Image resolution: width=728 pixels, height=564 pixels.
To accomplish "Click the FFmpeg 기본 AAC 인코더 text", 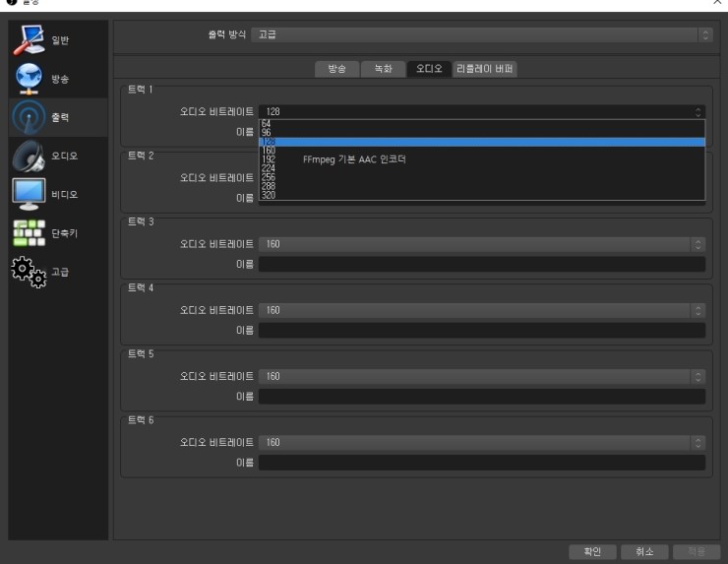I will tap(354, 159).
